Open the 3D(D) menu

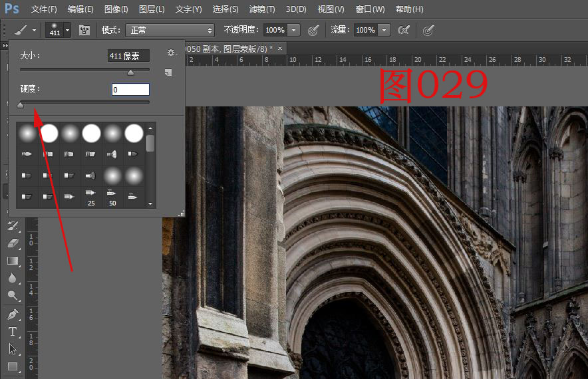tap(296, 9)
